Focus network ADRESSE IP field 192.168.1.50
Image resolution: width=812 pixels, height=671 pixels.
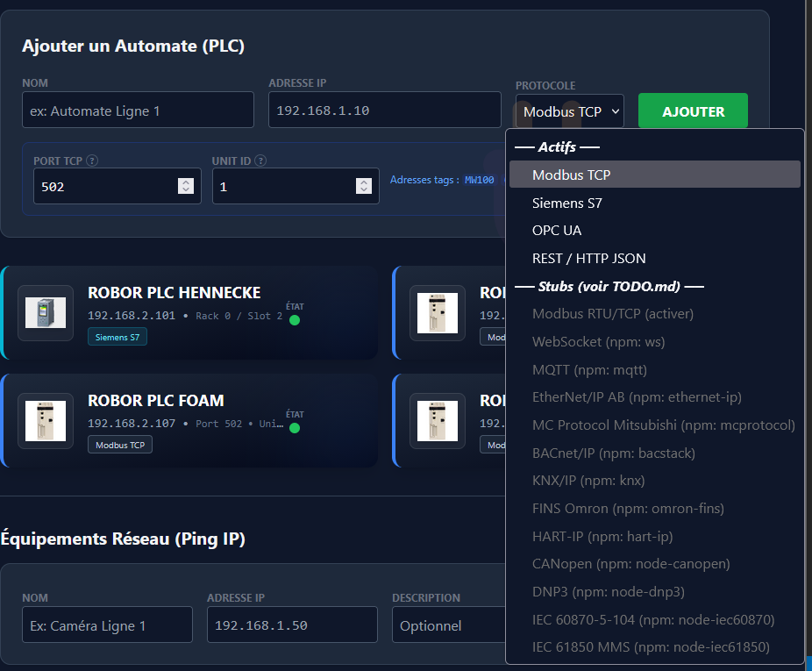coord(292,625)
